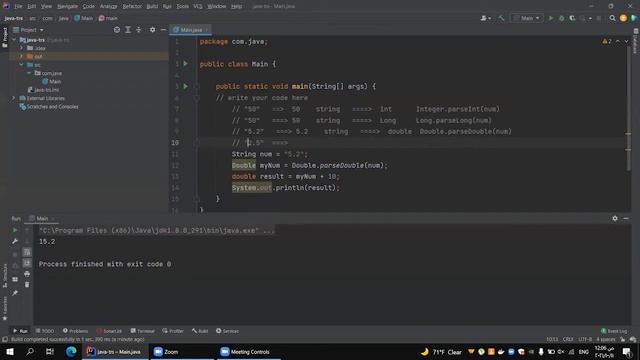Image resolution: width=640 pixels, height=360 pixels.
Task: Expand all nodes in Project panel
Action: click(x=128, y=30)
